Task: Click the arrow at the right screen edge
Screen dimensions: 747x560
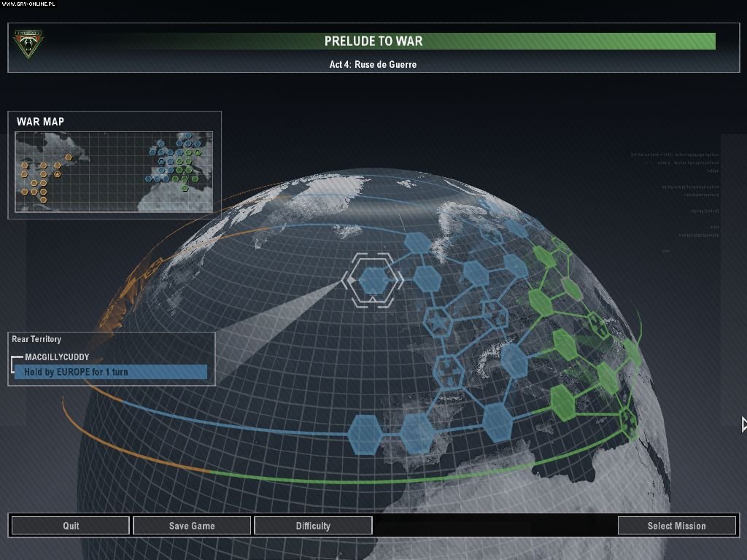Action: click(x=743, y=424)
